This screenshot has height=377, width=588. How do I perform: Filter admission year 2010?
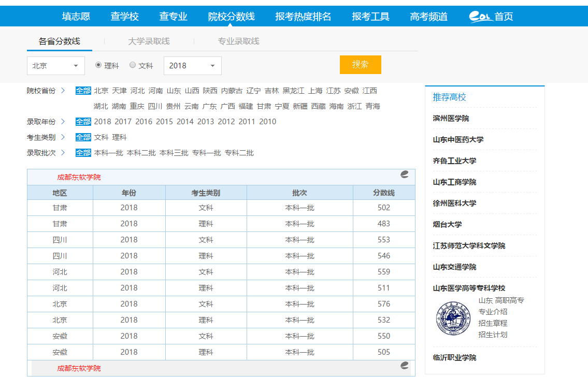[267, 122]
